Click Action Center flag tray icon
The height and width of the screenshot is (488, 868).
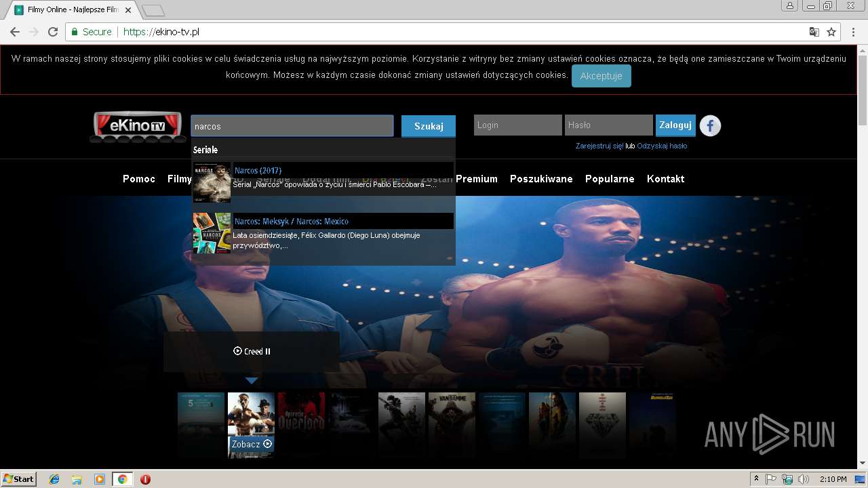pyautogui.click(x=771, y=479)
